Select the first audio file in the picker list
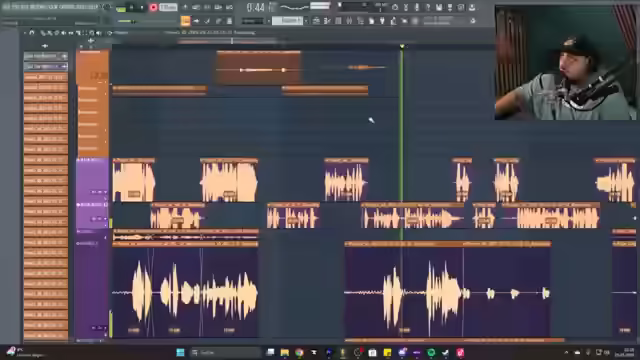The image size is (640, 360). click(x=45, y=77)
